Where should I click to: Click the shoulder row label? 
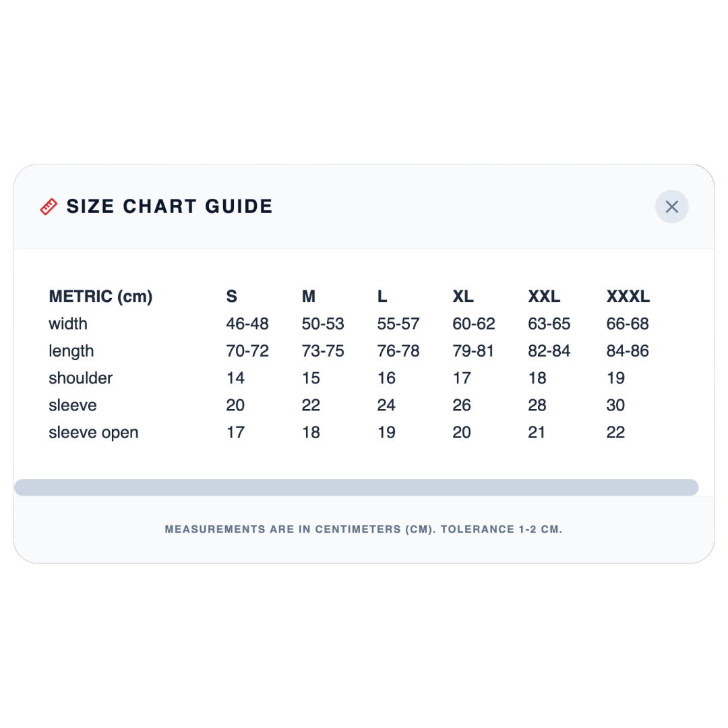(x=81, y=378)
